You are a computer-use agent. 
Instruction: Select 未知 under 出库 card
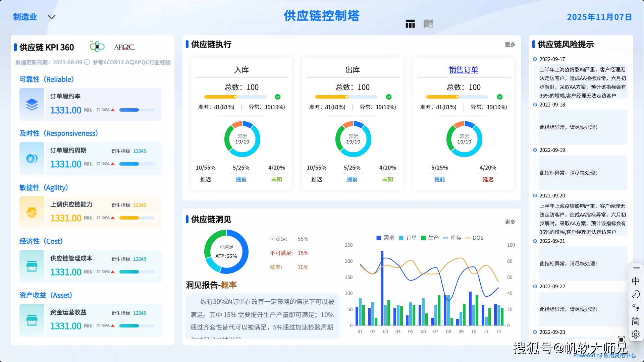(x=388, y=179)
